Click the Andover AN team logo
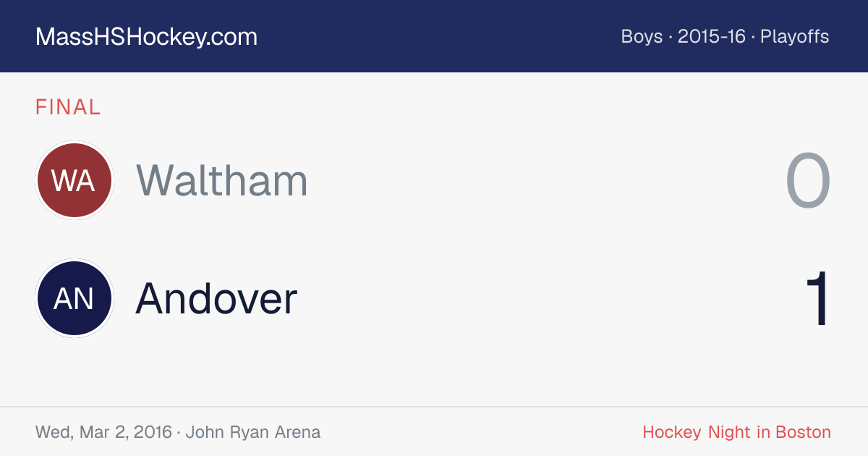Screen dimensions: 868x456 [75, 298]
